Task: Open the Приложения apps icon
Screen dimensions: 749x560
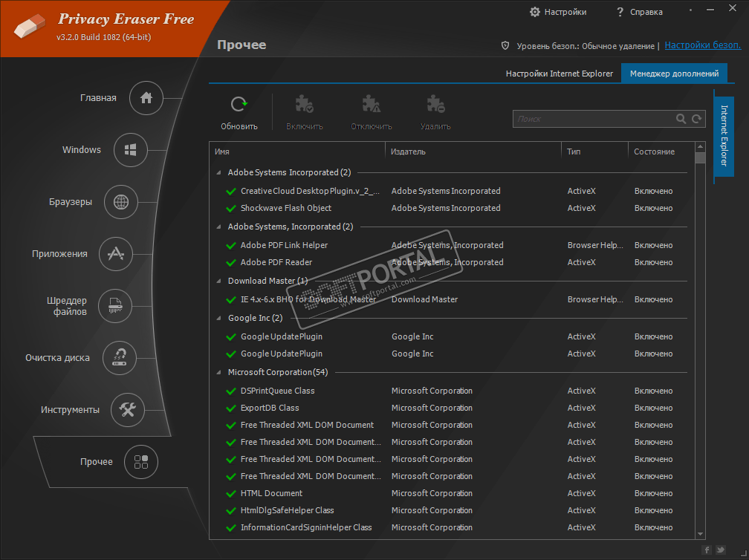Action: tap(116, 254)
